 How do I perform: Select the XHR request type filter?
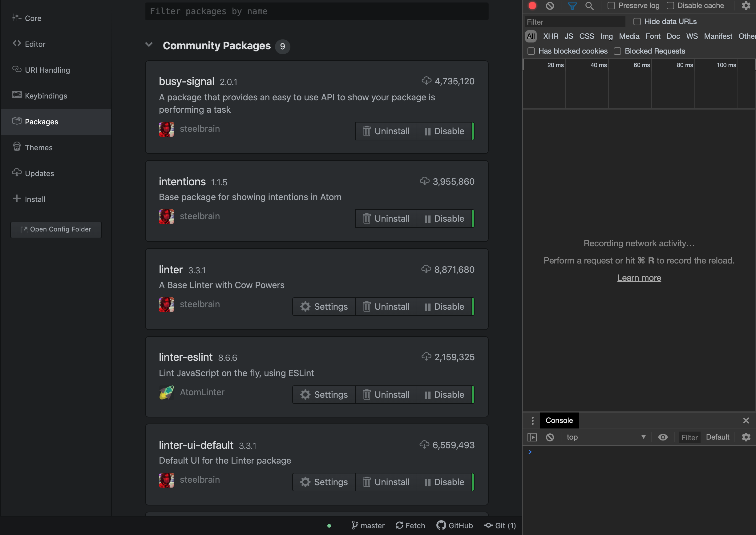pos(550,36)
